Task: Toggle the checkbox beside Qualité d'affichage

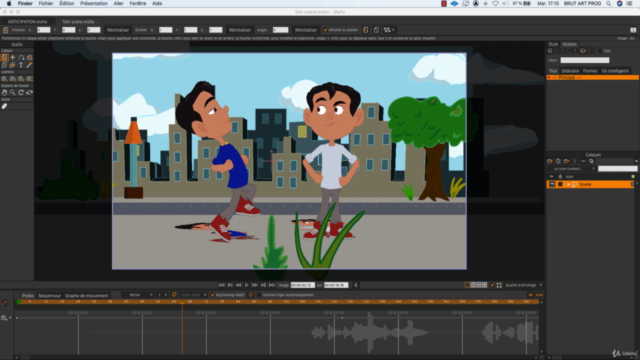Action: [492, 285]
